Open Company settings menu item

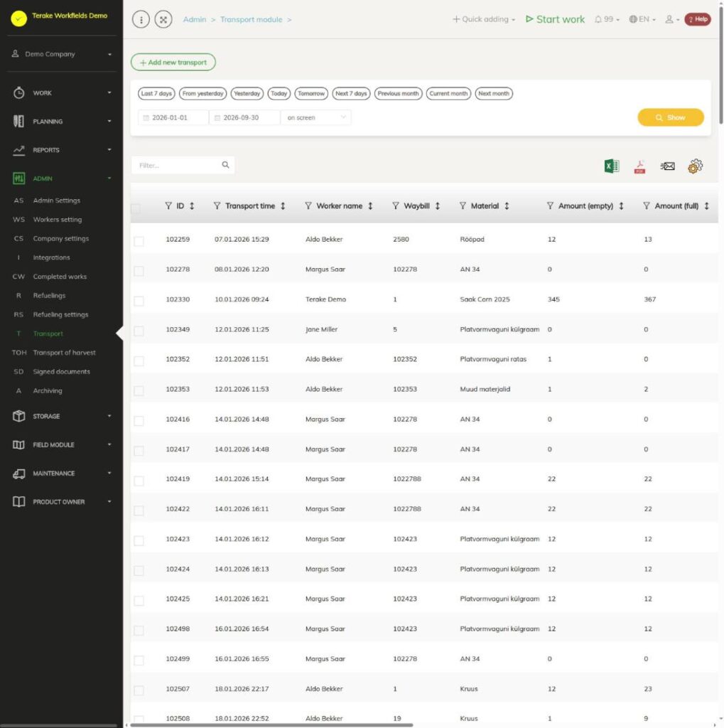pos(61,238)
